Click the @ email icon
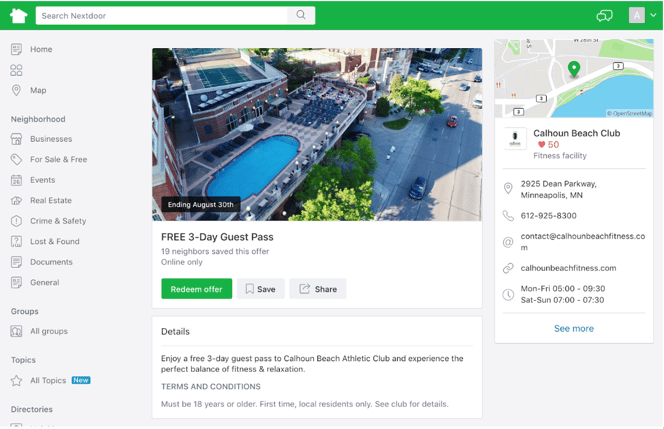664x429 pixels. coord(508,242)
